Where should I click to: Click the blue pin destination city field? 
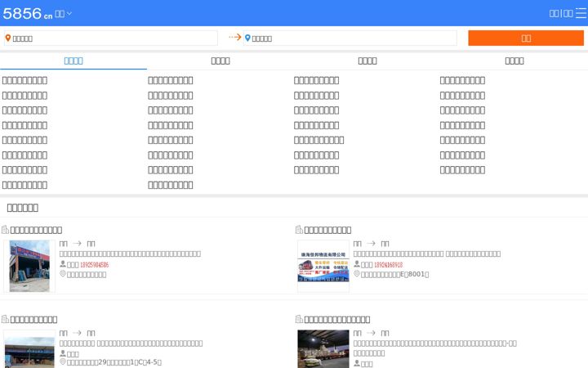pos(350,38)
